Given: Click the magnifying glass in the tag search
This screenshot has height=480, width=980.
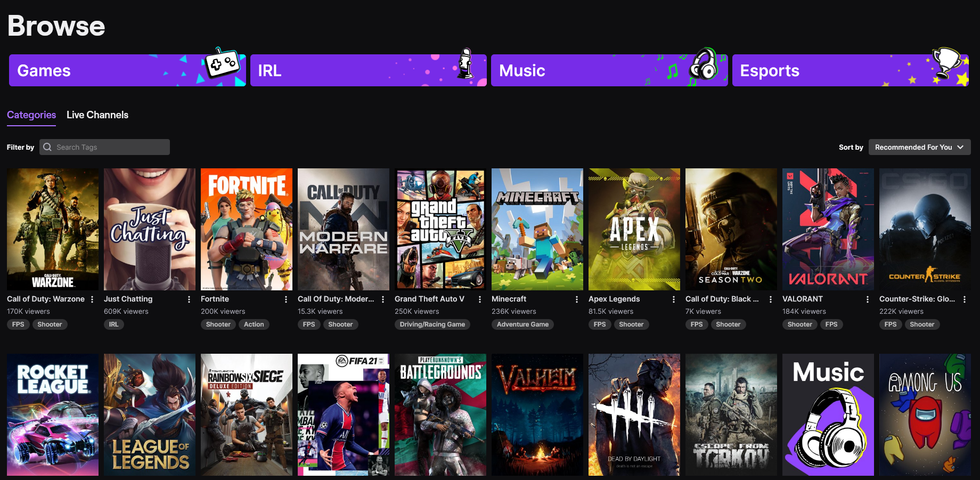Looking at the screenshot, I should [x=47, y=147].
